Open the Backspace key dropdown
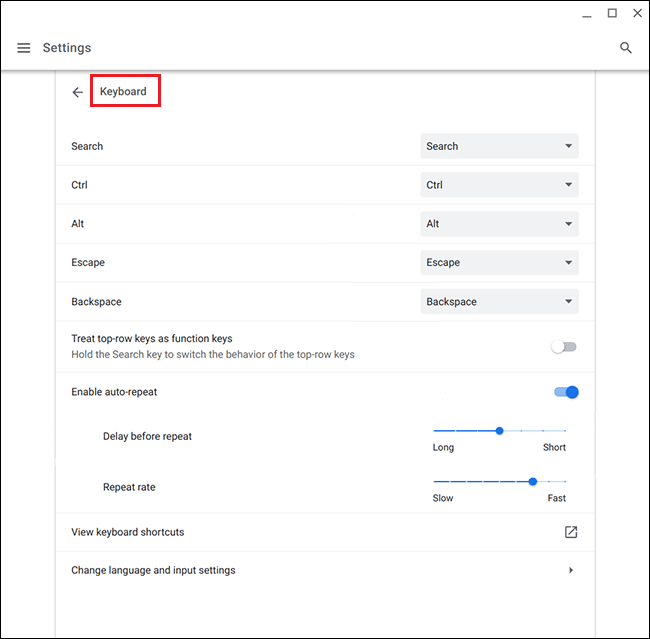650x639 pixels. click(x=499, y=301)
